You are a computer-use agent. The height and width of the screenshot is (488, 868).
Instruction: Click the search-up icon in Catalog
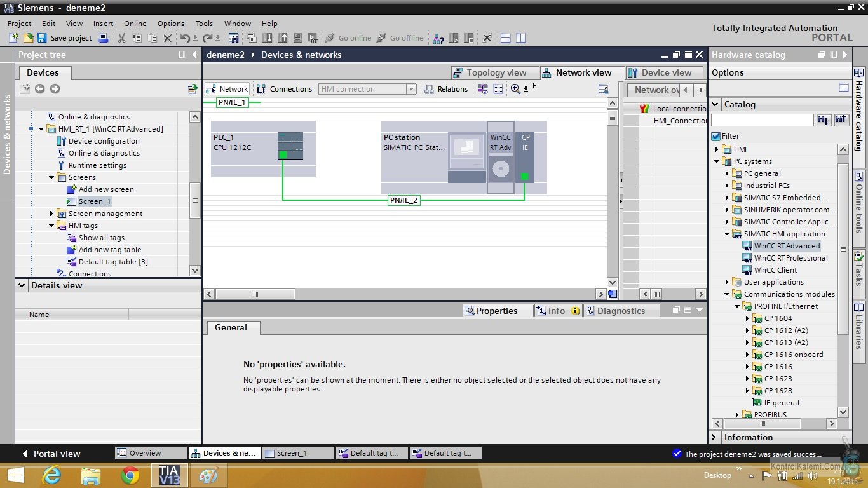tap(841, 119)
